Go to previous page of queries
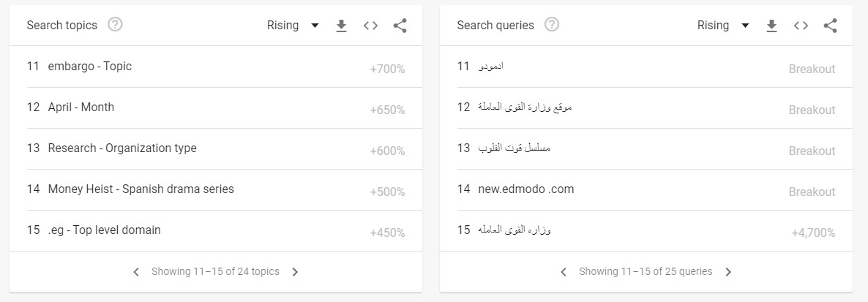 tap(564, 271)
